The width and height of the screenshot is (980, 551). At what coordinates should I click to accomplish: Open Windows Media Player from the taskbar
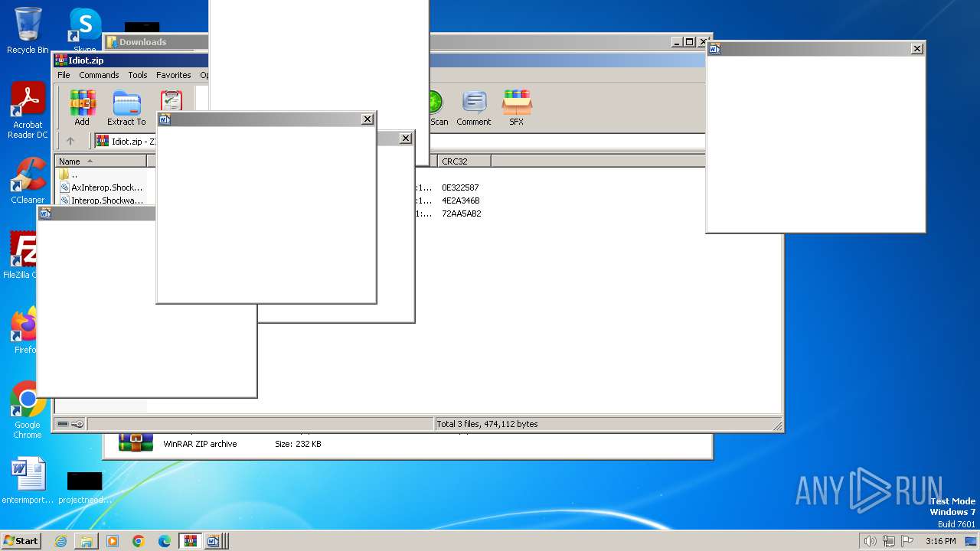[x=113, y=541]
